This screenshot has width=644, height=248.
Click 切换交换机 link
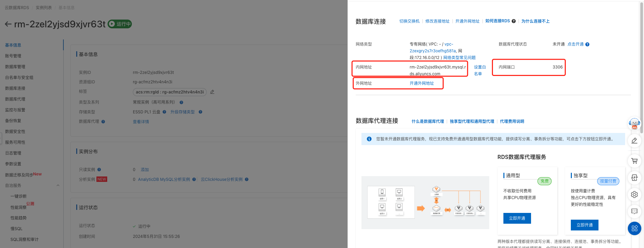pyautogui.click(x=409, y=21)
